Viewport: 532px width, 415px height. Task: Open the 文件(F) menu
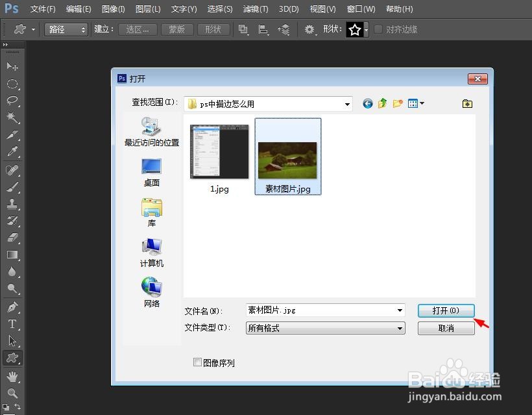pyautogui.click(x=43, y=9)
